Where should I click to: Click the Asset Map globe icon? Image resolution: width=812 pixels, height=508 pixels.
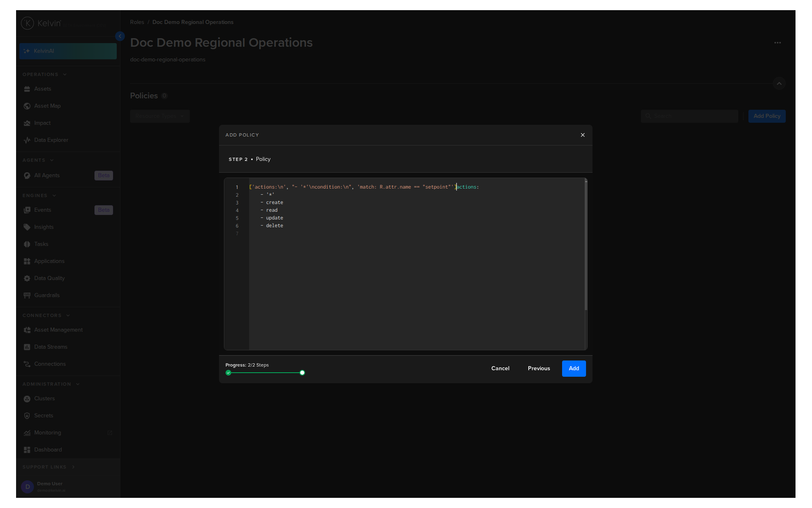[27, 106]
